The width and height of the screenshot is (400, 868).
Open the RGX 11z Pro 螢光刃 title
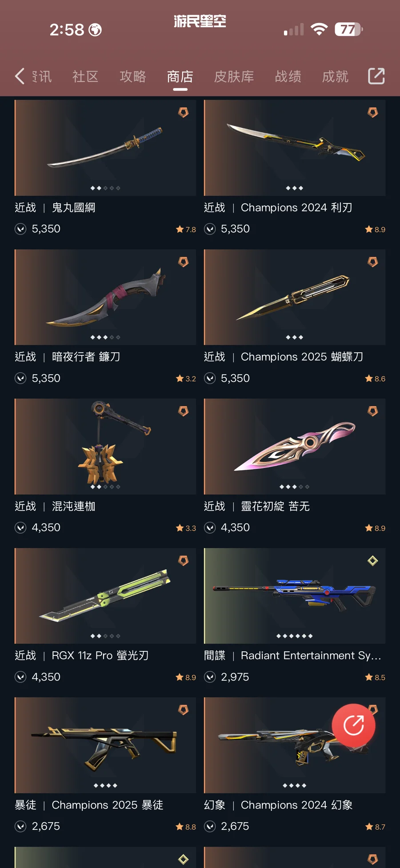click(100, 655)
